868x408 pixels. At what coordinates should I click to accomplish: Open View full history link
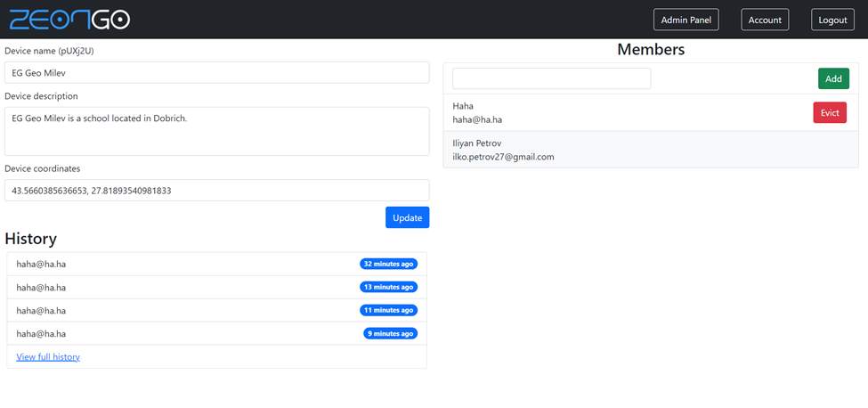tap(48, 357)
